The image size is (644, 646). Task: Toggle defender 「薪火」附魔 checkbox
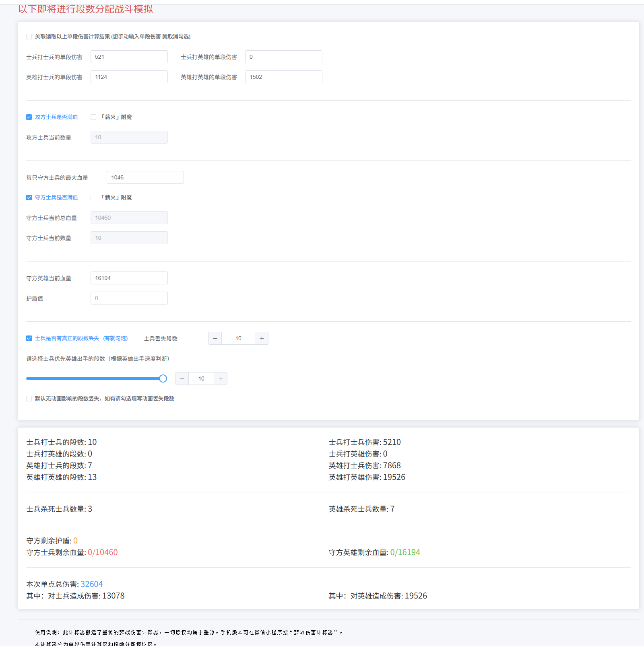[x=93, y=198]
